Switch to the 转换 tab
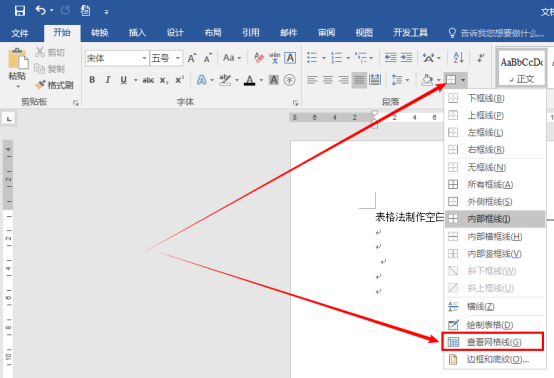The height and width of the screenshot is (378, 554). coord(100,33)
